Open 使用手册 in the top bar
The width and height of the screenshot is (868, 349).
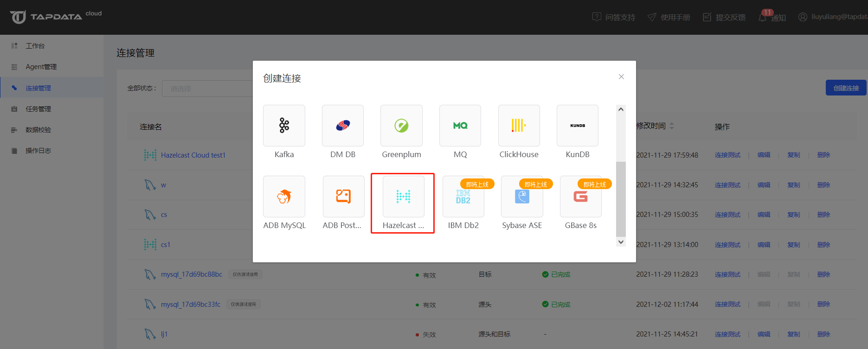click(x=669, y=17)
